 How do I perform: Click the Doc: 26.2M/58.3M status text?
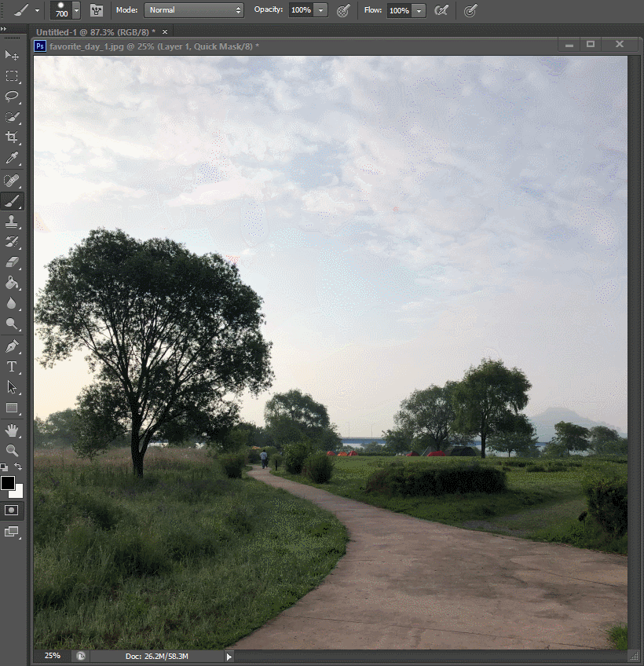point(157,657)
